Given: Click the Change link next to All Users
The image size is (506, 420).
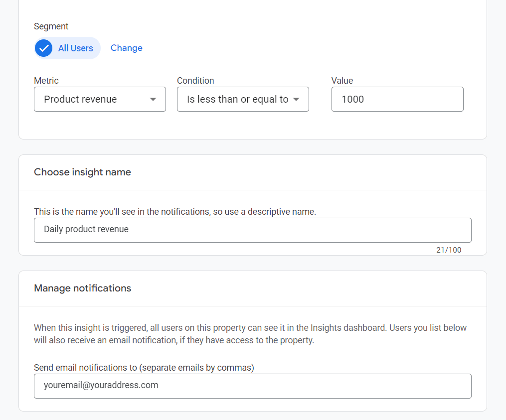Looking at the screenshot, I should coord(126,48).
